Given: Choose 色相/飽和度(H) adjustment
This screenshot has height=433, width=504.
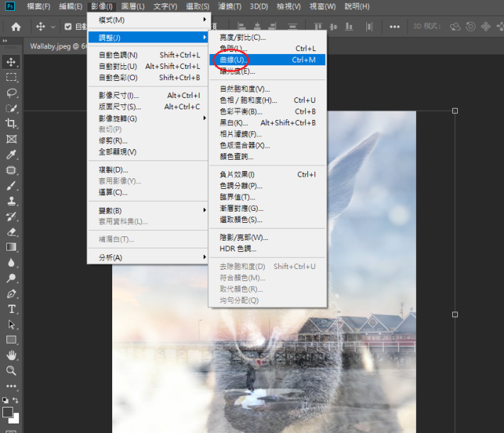Looking at the screenshot, I should click(268, 100).
